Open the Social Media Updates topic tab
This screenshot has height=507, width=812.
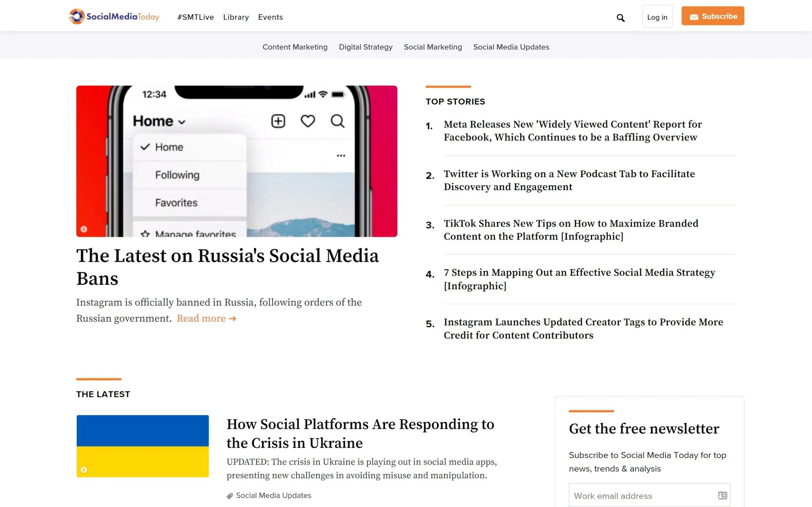tap(511, 47)
